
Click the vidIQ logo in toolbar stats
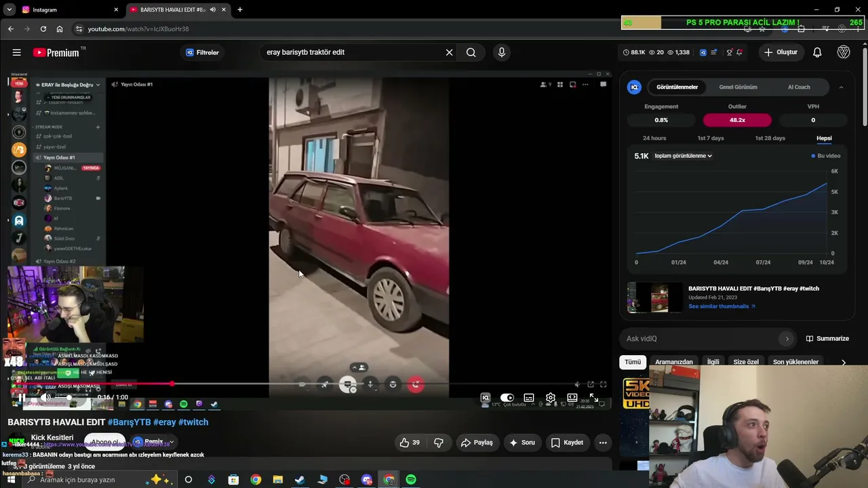click(x=703, y=52)
